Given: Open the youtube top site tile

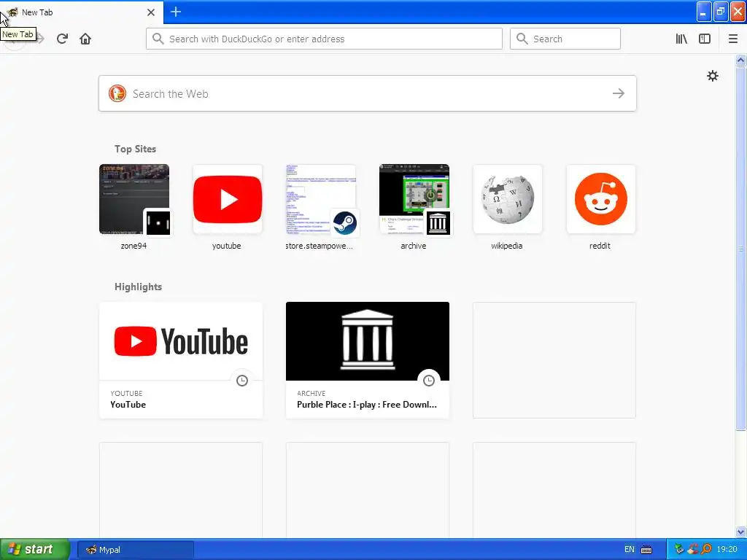Looking at the screenshot, I should pos(228,199).
